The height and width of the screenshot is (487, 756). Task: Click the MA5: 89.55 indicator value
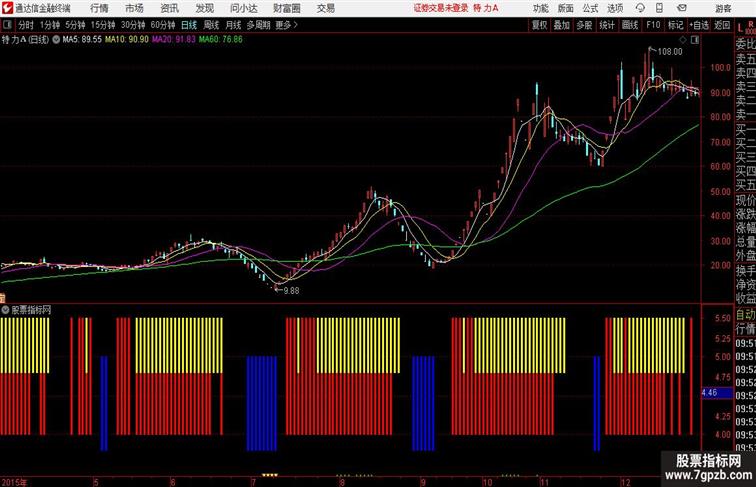(82, 40)
